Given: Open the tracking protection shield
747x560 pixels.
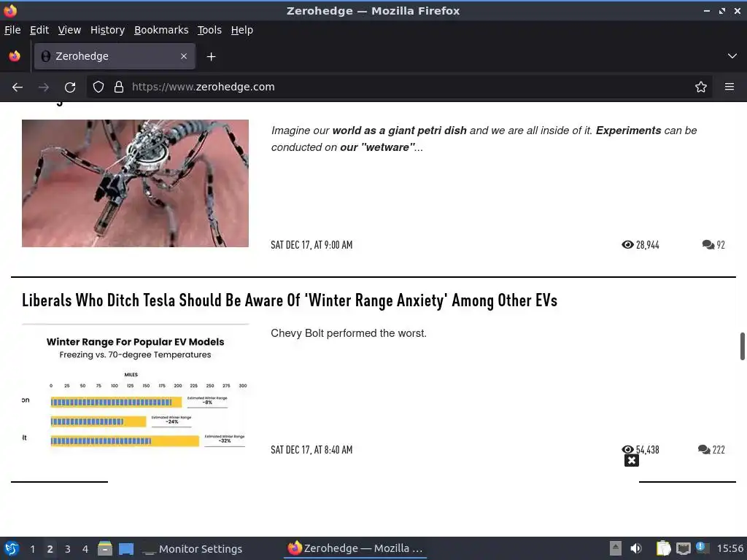Looking at the screenshot, I should point(98,87).
